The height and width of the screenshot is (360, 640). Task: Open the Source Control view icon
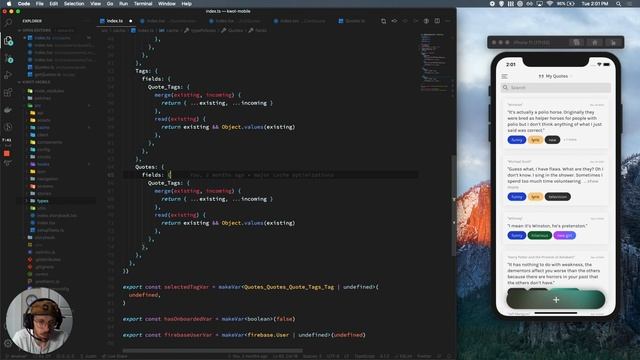click(8, 58)
